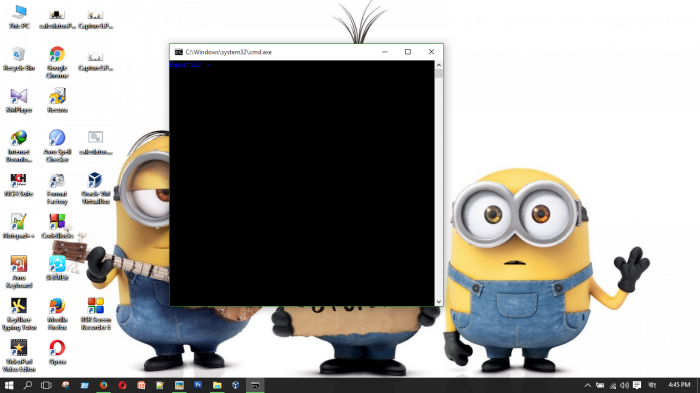Viewport: 700px width, 393px height.
Task: Open the network status tray icon
Action: point(612,385)
